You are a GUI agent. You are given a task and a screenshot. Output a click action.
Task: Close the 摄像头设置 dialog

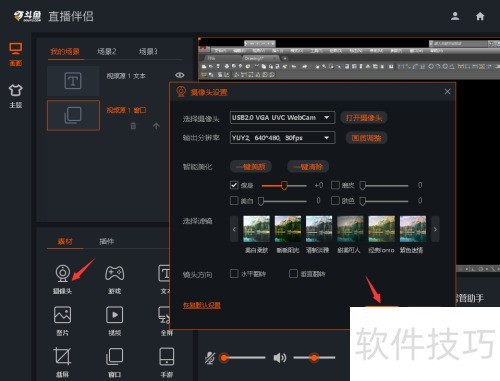[447, 91]
